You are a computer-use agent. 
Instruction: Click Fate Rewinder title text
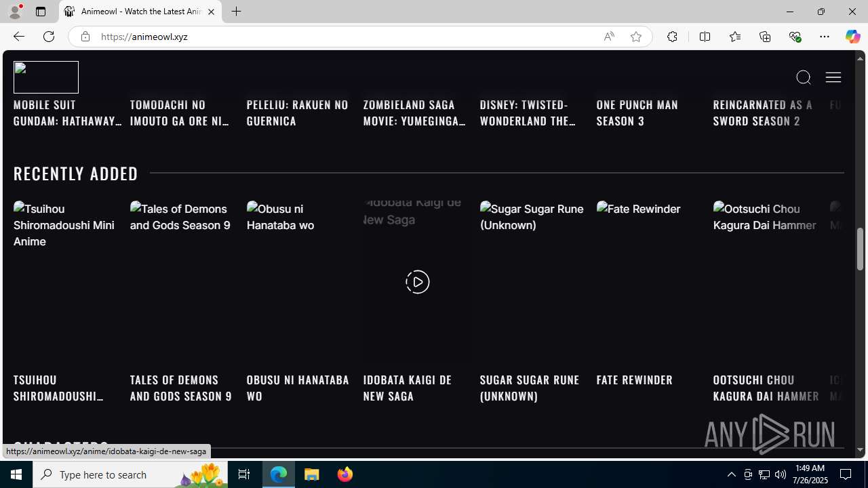[x=635, y=380]
